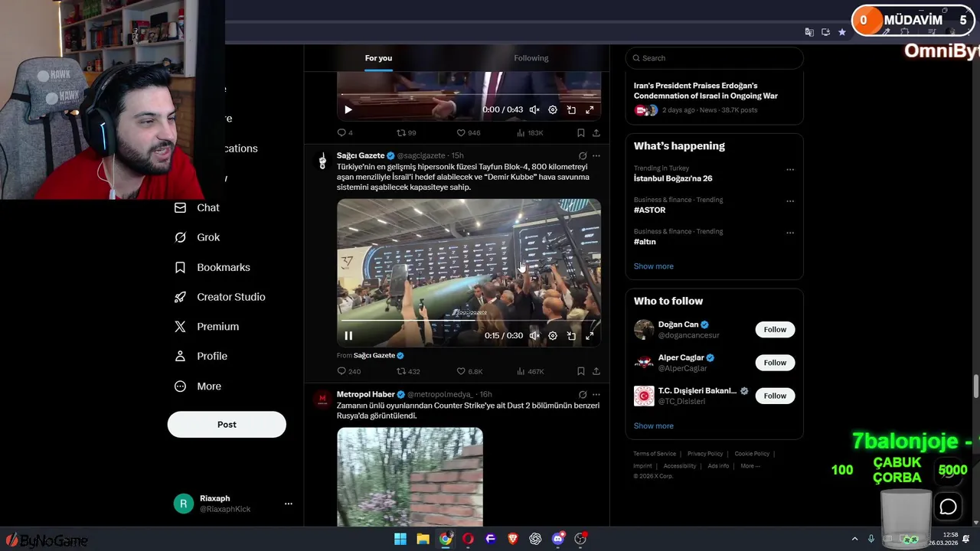
Task: Fullscreen the Tayfun missile video
Action: [590, 335]
